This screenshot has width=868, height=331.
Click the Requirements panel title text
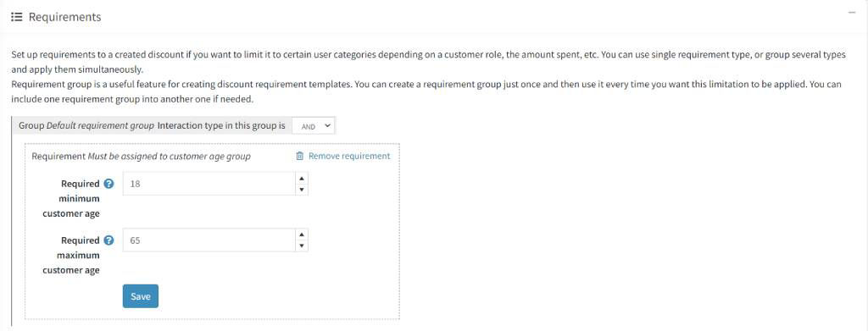click(64, 17)
